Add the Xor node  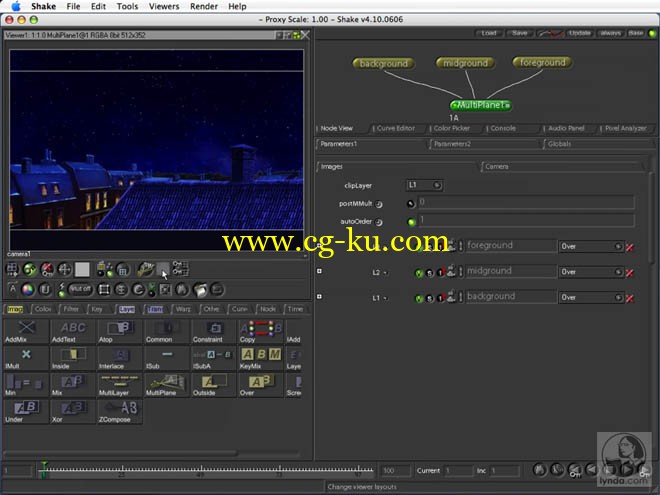pos(73,411)
